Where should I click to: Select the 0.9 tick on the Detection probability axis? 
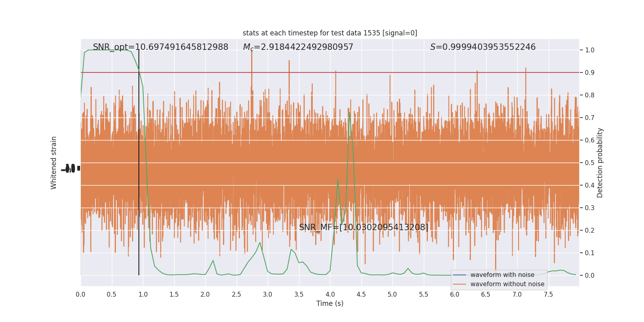pos(590,72)
